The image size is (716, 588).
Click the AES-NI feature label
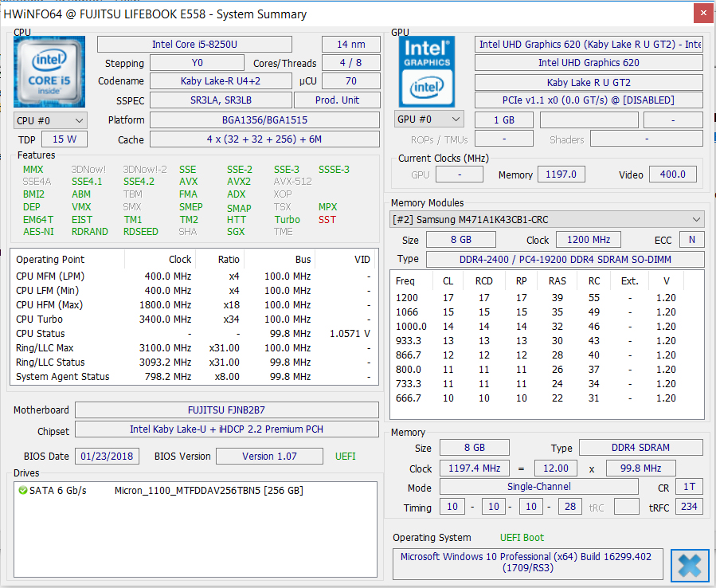click(38, 232)
